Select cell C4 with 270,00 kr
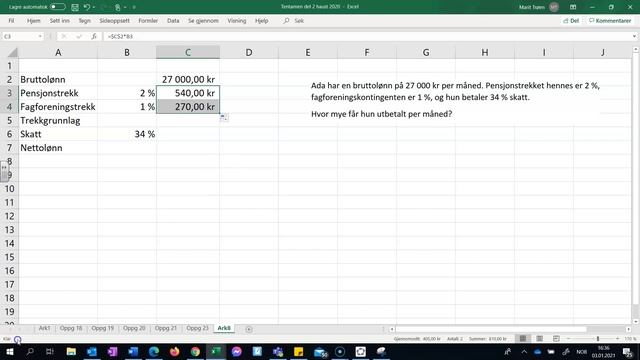 188,107
